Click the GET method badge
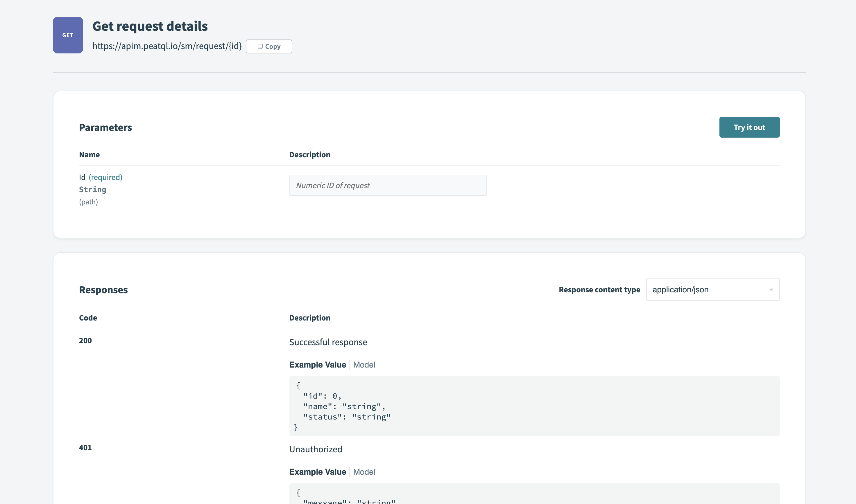This screenshot has width=856, height=504. (68, 35)
